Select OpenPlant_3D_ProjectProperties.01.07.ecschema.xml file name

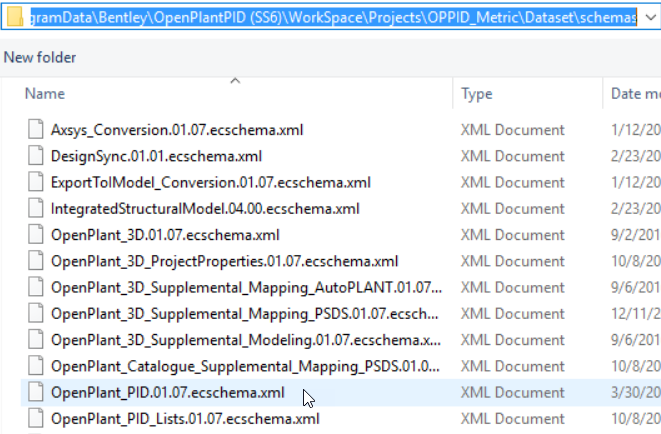point(224,261)
